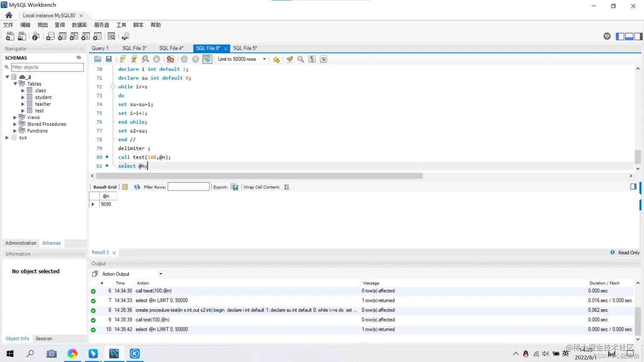Filter objects search field
Viewport: 644px width, 362px height.
coord(47,67)
